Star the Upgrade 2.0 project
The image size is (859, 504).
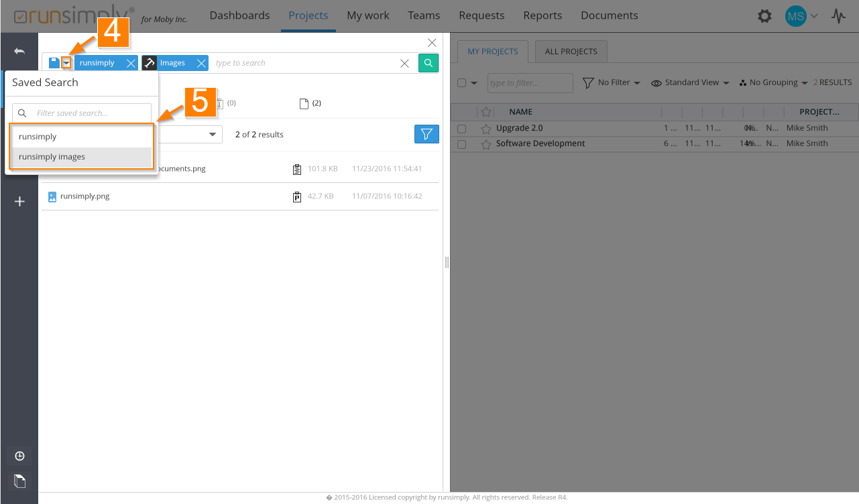(486, 129)
